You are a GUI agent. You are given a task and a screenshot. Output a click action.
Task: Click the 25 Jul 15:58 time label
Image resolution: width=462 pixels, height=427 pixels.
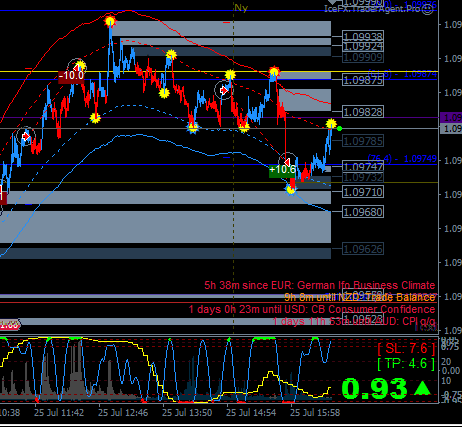tap(315, 413)
